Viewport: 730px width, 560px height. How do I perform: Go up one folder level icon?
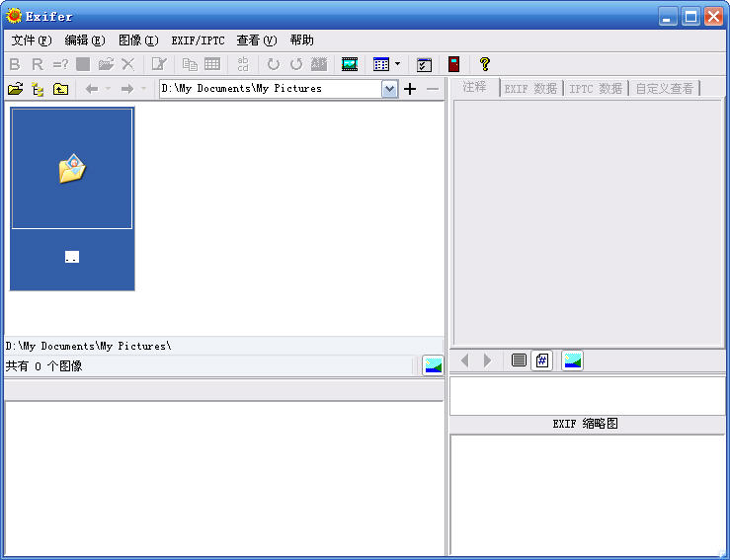[x=60, y=89]
